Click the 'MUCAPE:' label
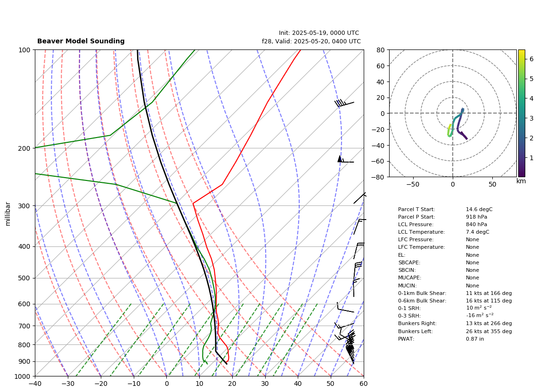Screen dimensions: 538x392 tap(409, 278)
